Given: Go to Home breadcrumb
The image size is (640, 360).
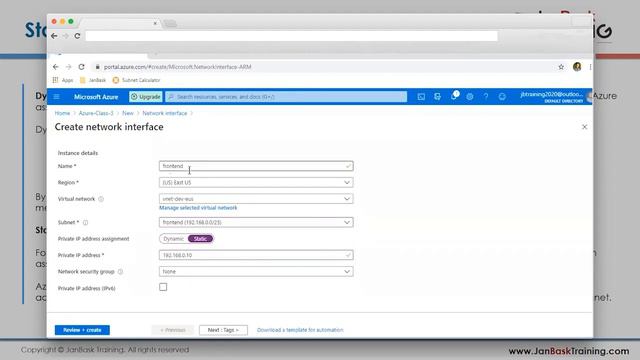Looking at the screenshot, I should coord(62,113).
